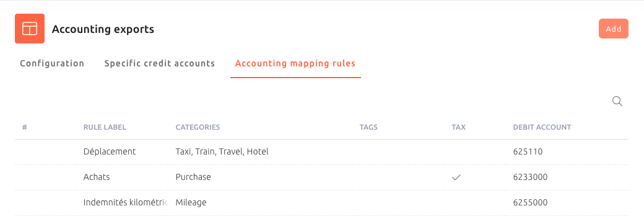Open the Déplacement rule row
644x224 pixels.
pos(321,152)
